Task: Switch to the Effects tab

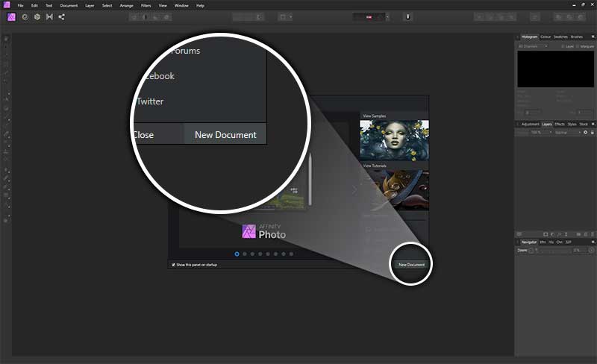Action: [560, 124]
